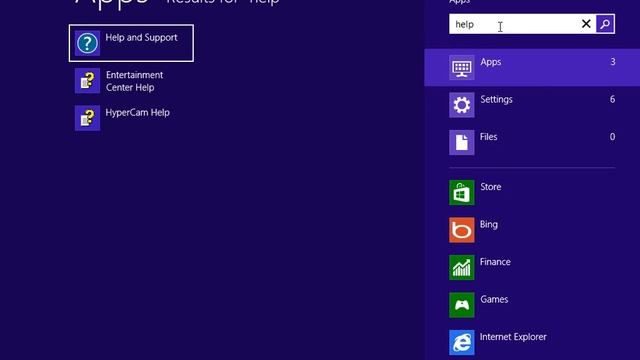The width and height of the screenshot is (640, 360).
Task: Launch the HyperCam Help icon
Action: [87, 118]
